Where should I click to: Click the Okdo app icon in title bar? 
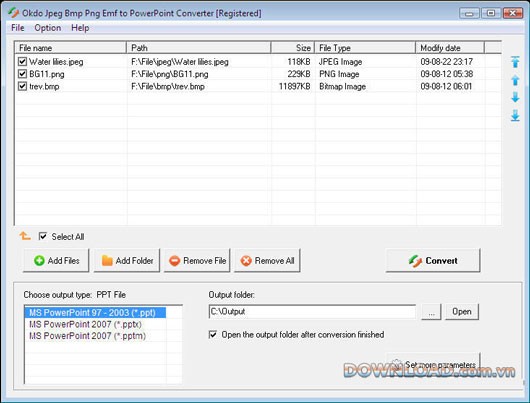(13, 13)
